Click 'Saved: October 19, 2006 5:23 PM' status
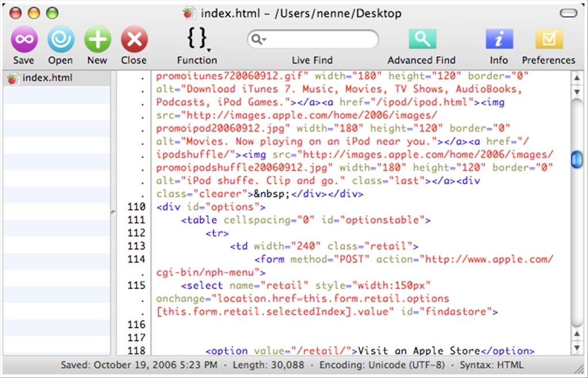 click(x=139, y=365)
